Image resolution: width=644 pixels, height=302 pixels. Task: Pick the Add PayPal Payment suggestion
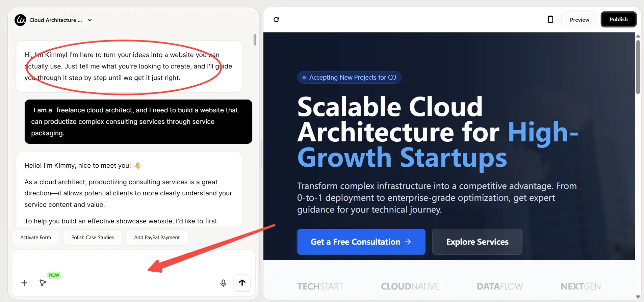[157, 238]
